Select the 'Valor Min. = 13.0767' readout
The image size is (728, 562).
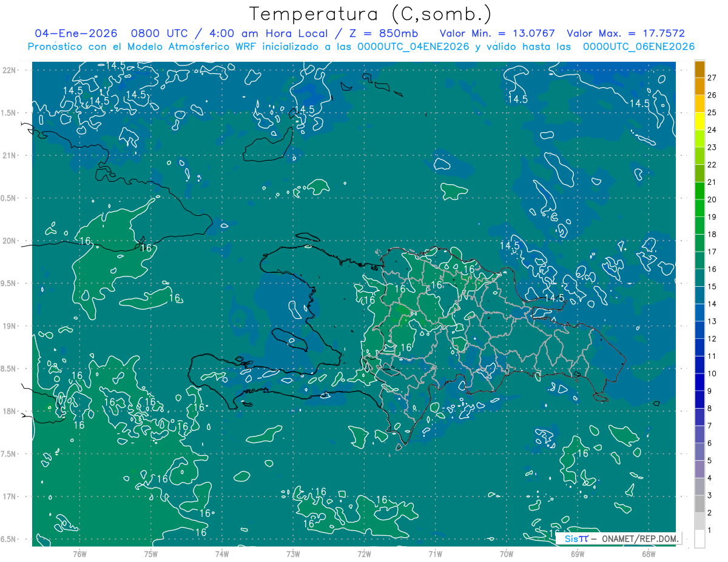(x=497, y=34)
